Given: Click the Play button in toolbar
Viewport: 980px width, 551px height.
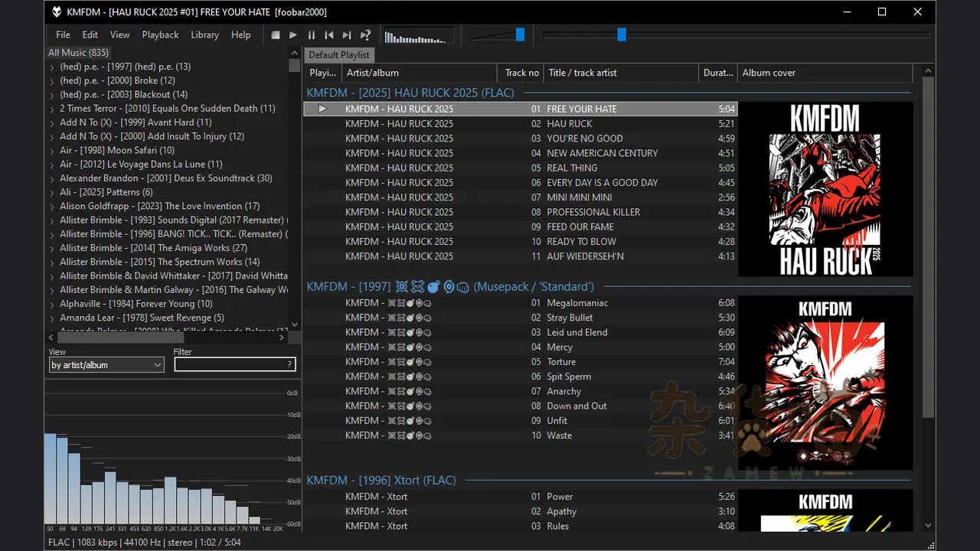Looking at the screenshot, I should tap(293, 34).
